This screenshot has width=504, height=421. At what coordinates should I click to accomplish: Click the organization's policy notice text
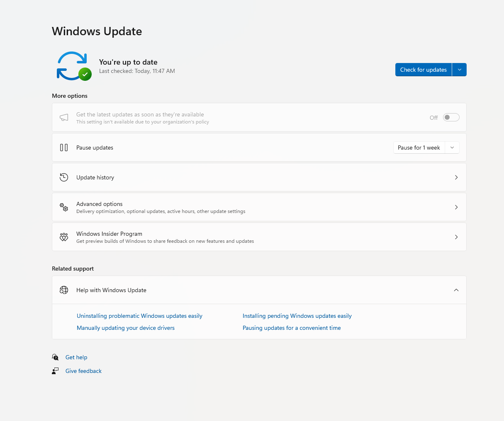(x=143, y=122)
